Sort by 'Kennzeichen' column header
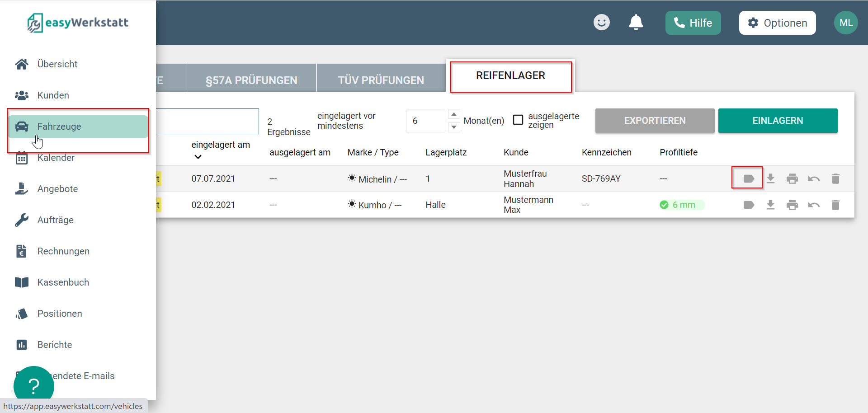868x413 pixels. (606, 153)
